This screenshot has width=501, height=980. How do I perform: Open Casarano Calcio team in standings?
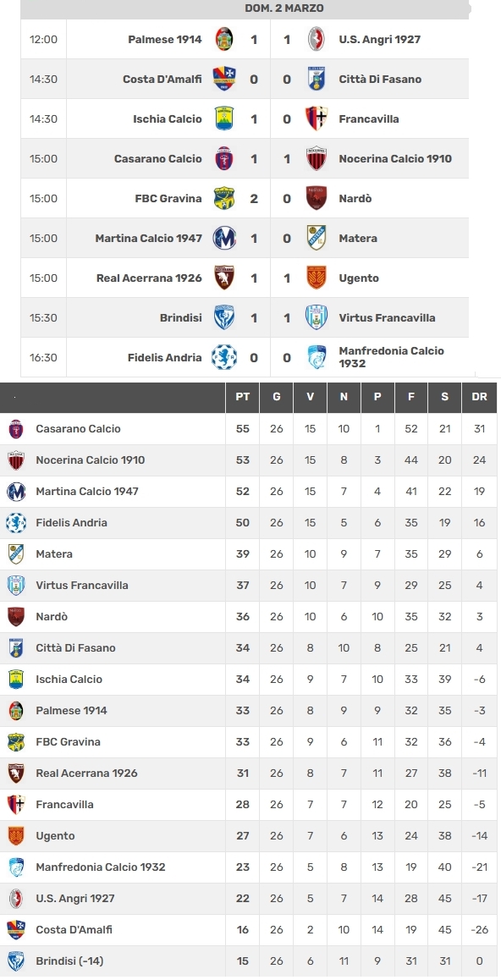(78, 429)
